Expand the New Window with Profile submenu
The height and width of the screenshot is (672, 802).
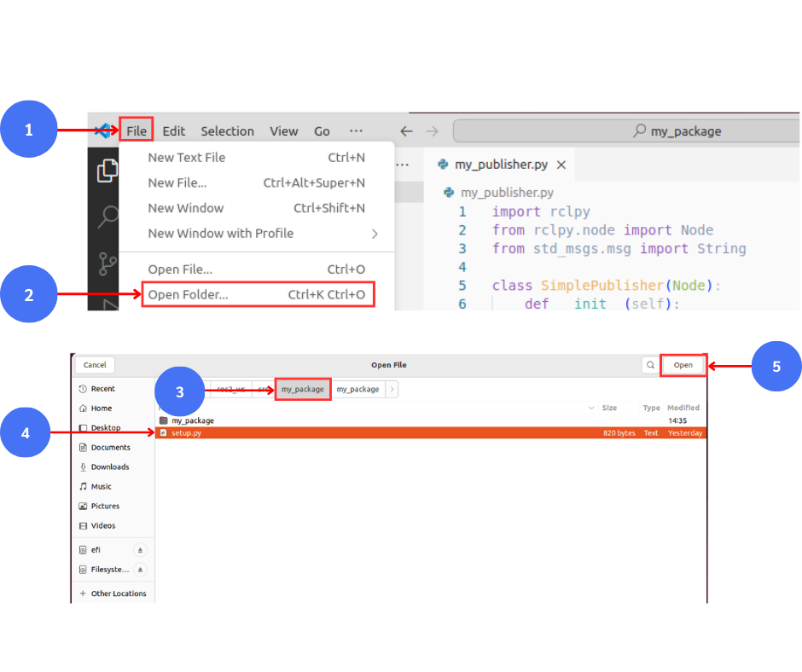click(x=375, y=234)
